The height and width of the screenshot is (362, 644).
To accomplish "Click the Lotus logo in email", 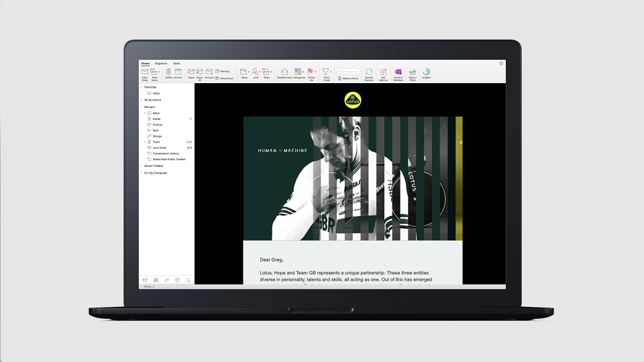I will coord(353,100).
